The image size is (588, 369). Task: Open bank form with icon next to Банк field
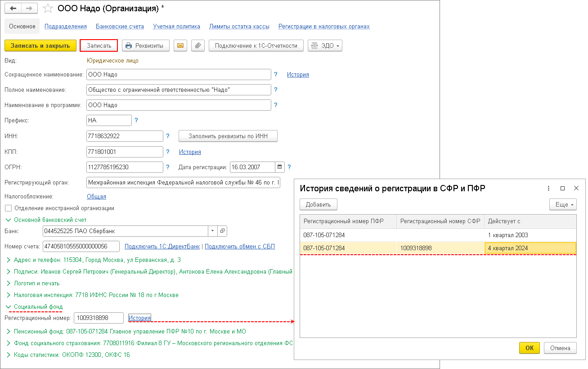tap(222, 231)
